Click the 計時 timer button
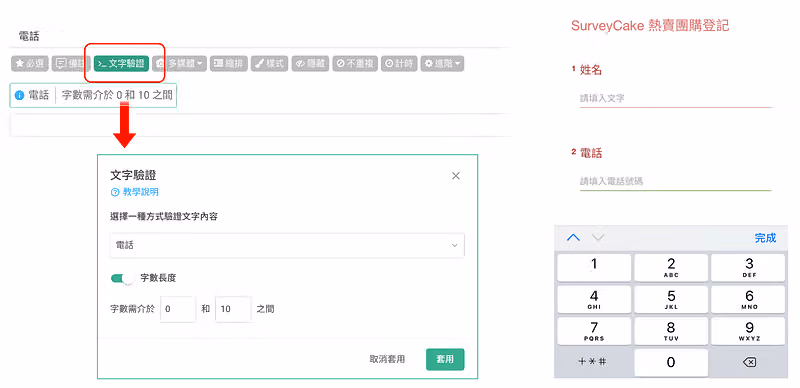The image size is (800, 388). 399,64
